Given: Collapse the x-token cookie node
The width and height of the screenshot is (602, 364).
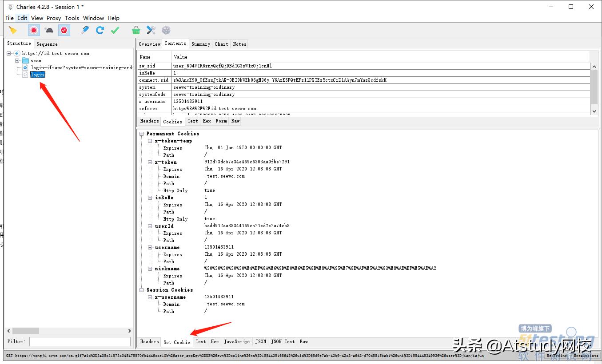Looking at the screenshot, I should coord(150,162).
